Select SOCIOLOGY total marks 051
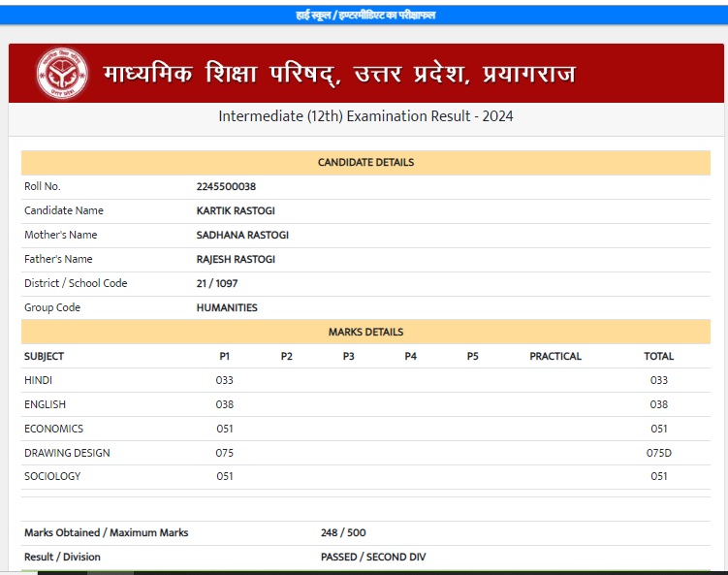Screen dimensions: 728x575 [659, 476]
